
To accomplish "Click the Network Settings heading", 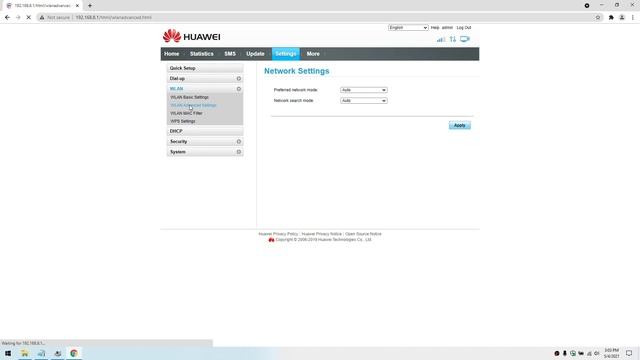I will (x=297, y=71).
